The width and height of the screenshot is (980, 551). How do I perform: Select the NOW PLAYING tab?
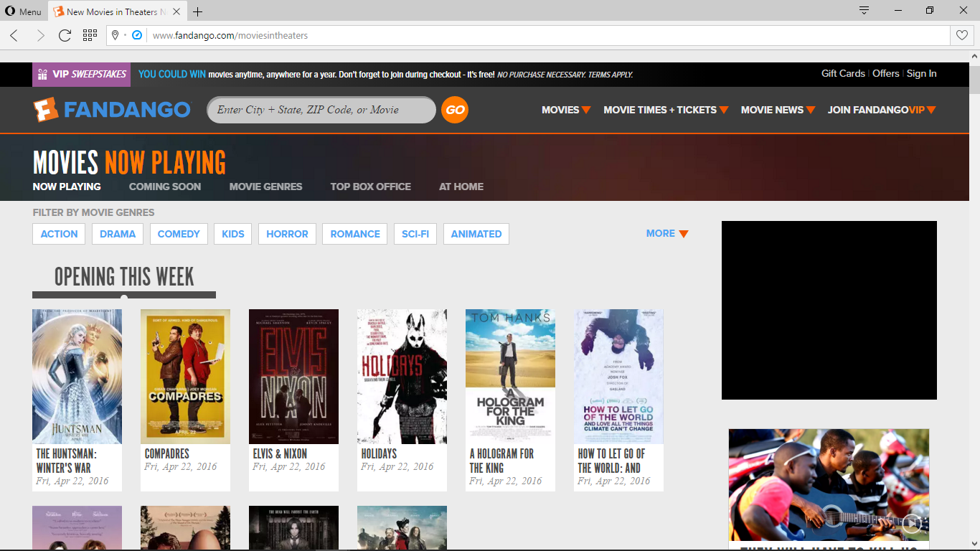tap(67, 187)
